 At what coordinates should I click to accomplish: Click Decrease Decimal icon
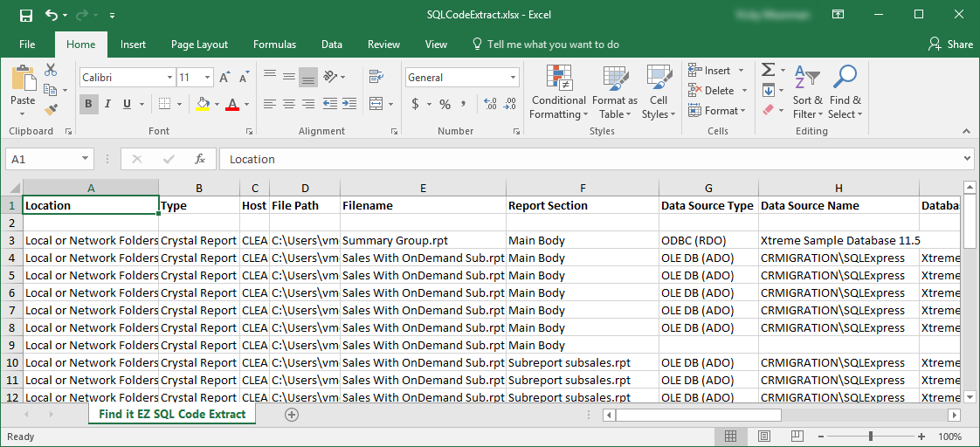510,104
